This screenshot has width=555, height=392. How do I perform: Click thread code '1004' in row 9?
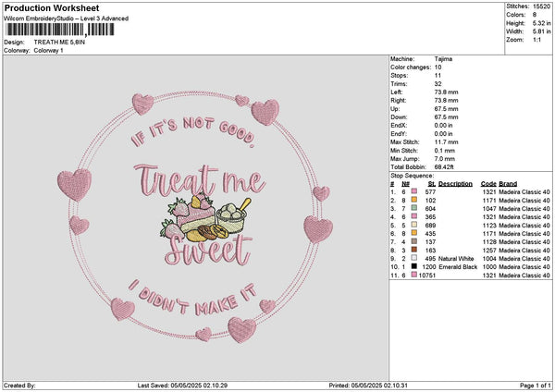489,259
